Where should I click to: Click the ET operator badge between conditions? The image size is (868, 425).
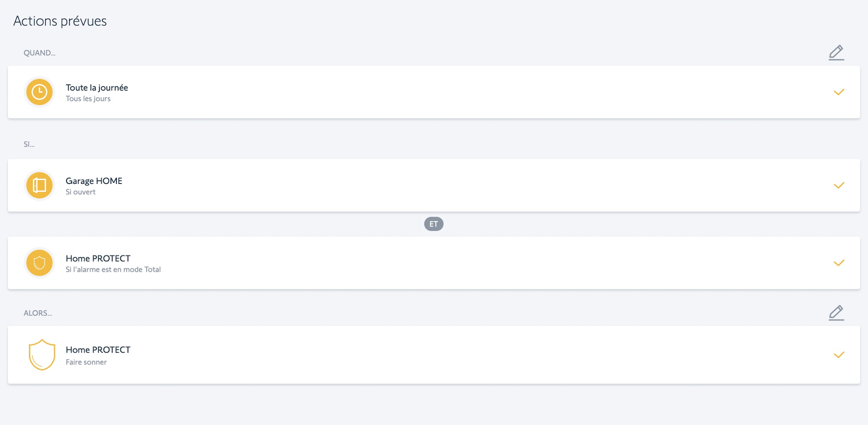(x=434, y=224)
